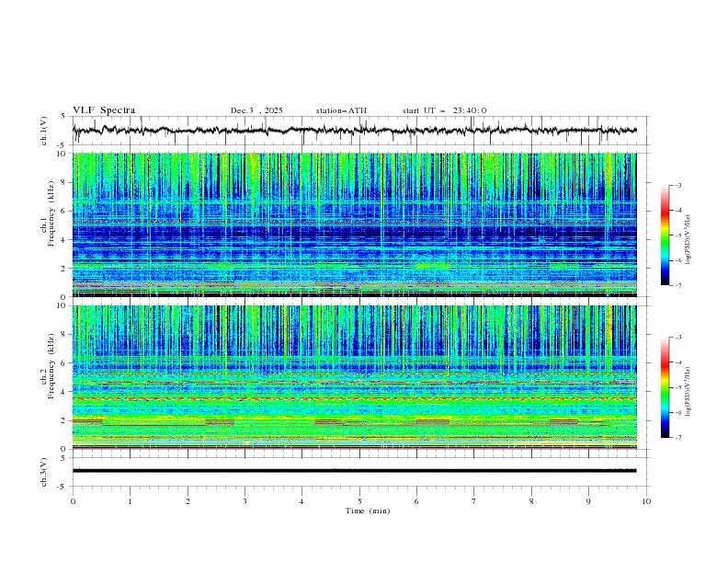Screen dimensions: 728x563
Task: Click the "-3" value on ch.1 color bar
Action: (677, 185)
